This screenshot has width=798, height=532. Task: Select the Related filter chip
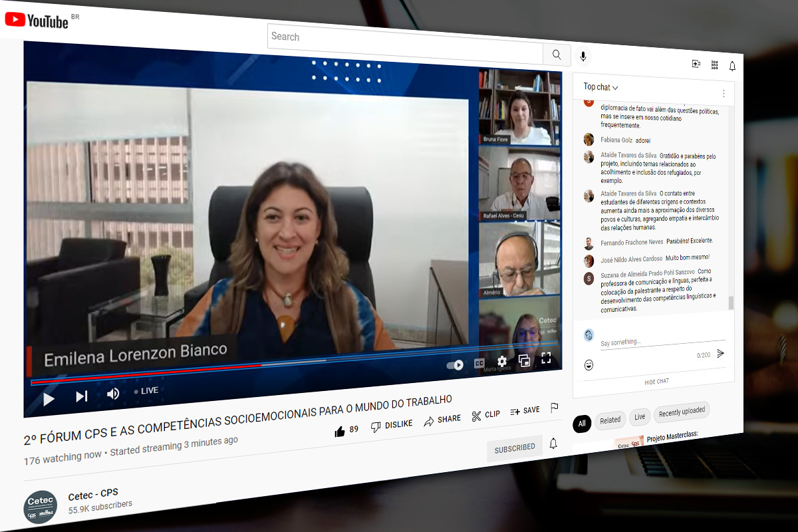click(x=610, y=420)
